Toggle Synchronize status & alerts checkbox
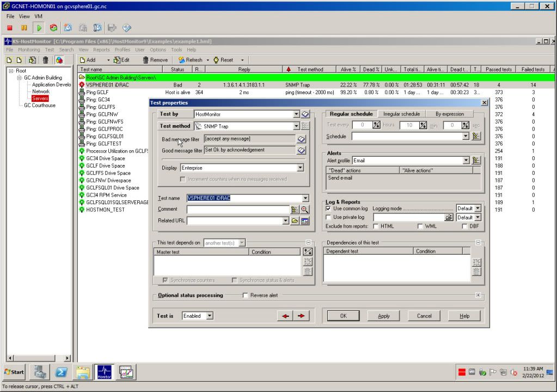Screen dimensions: 557x392 [x=234, y=280]
